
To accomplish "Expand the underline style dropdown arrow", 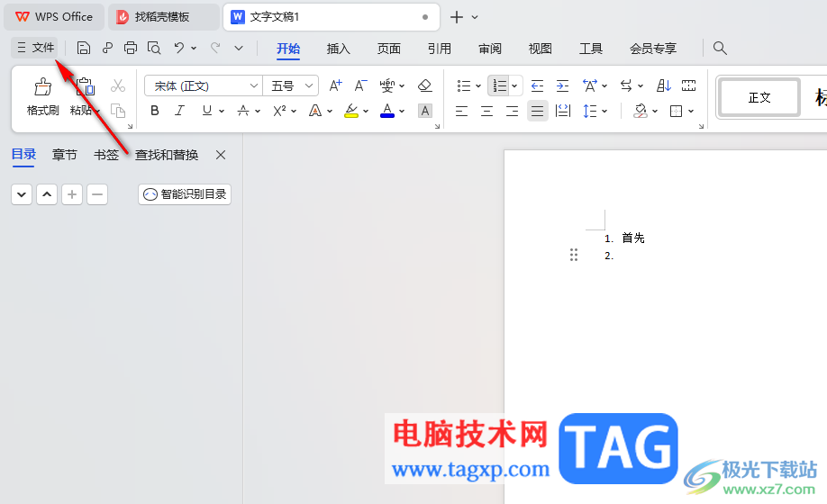I will (222, 111).
